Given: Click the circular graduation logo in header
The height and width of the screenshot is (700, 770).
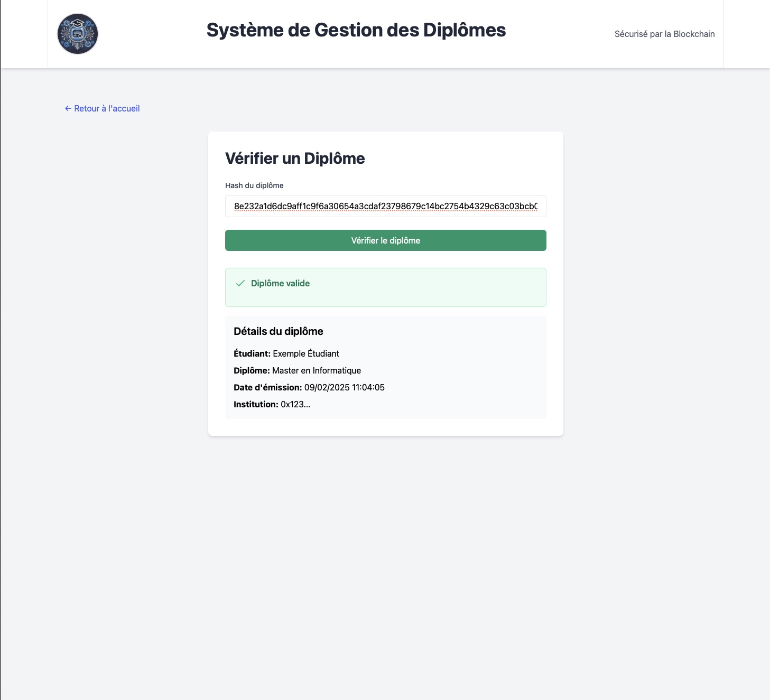Looking at the screenshot, I should click(78, 34).
